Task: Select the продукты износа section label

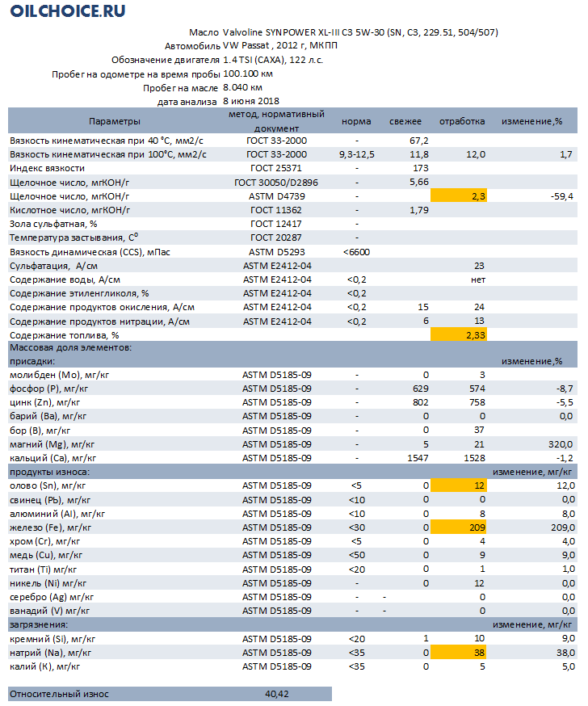Action: pyautogui.click(x=49, y=472)
